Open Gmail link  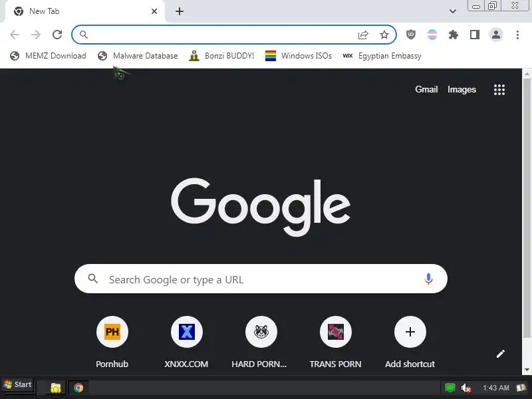426,89
